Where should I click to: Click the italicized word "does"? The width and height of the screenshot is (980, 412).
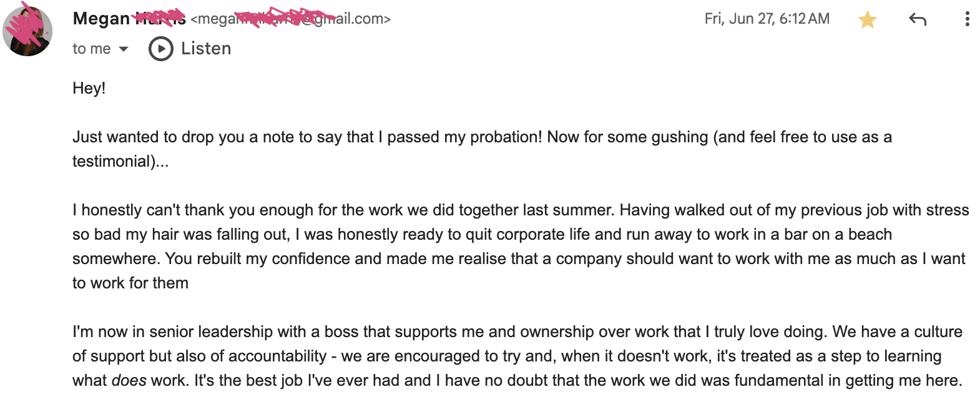point(129,380)
